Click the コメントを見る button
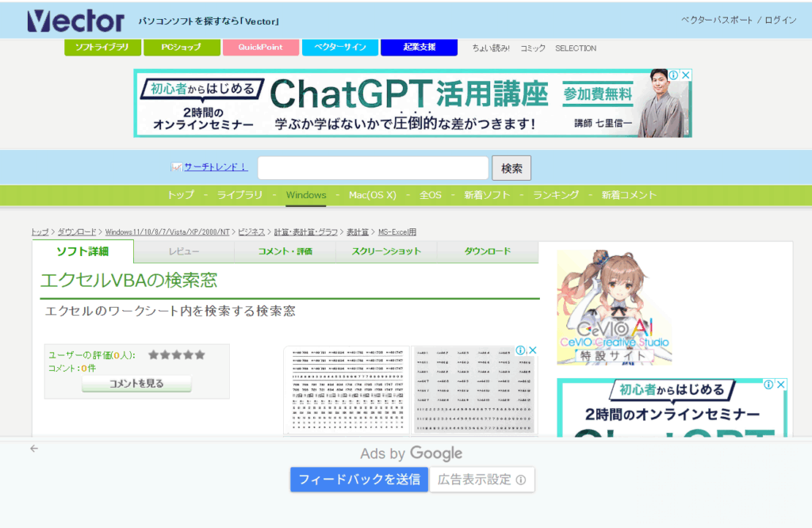 pyautogui.click(x=136, y=384)
